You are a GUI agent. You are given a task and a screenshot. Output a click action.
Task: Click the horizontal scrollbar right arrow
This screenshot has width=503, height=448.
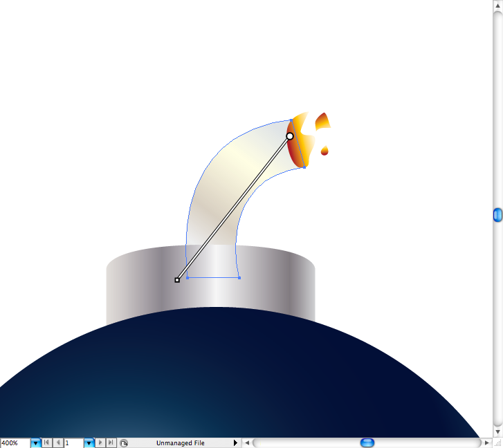tap(487, 442)
